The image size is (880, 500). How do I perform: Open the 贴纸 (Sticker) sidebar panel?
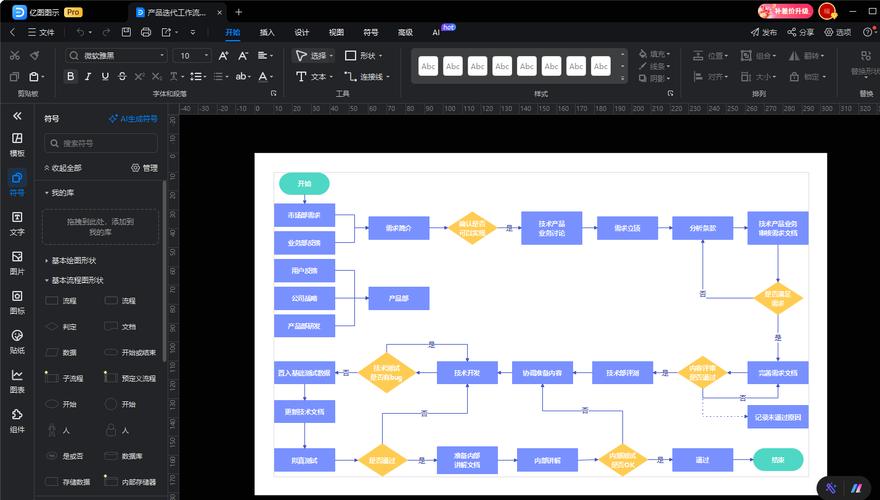(x=17, y=342)
